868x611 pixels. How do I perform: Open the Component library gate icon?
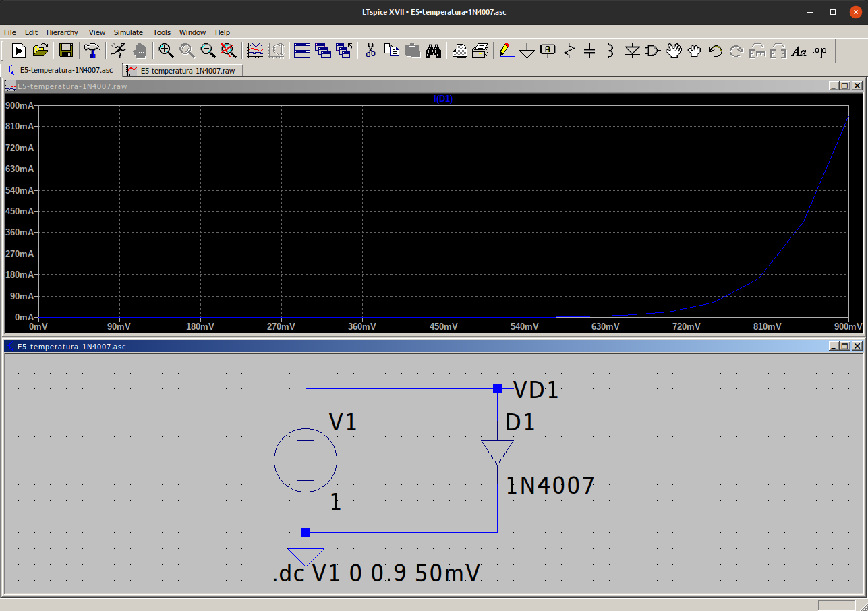(652, 50)
